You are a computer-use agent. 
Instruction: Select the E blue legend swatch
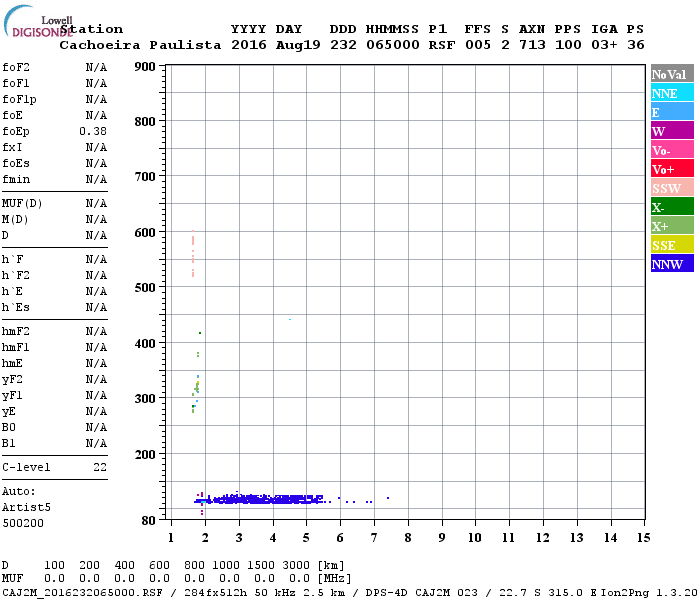coord(672,112)
